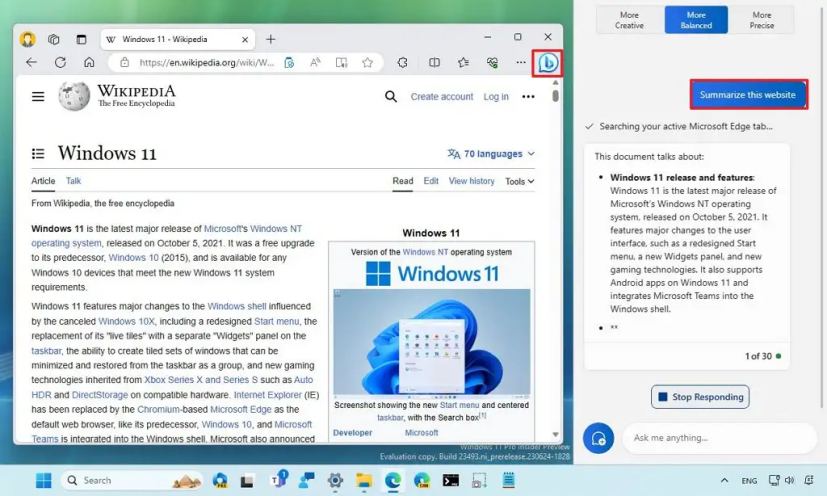The width and height of the screenshot is (827, 496).
Task: Open the Edge profile avatar
Action: (x=27, y=39)
